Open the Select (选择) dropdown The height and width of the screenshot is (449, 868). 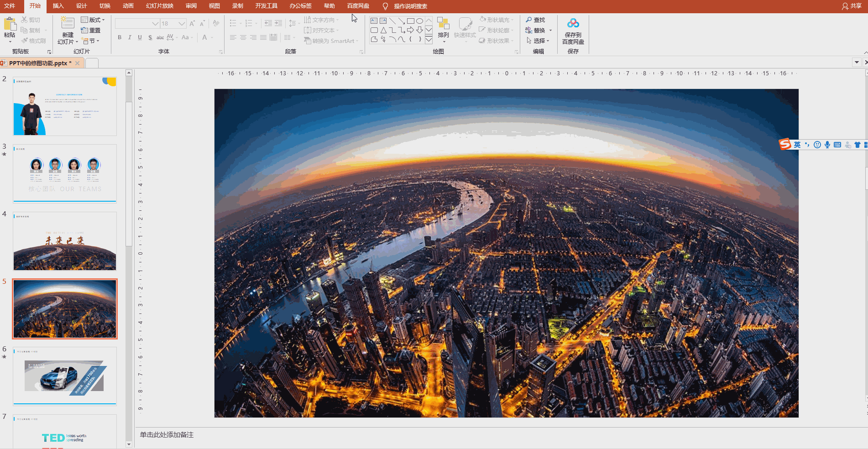[x=538, y=41]
